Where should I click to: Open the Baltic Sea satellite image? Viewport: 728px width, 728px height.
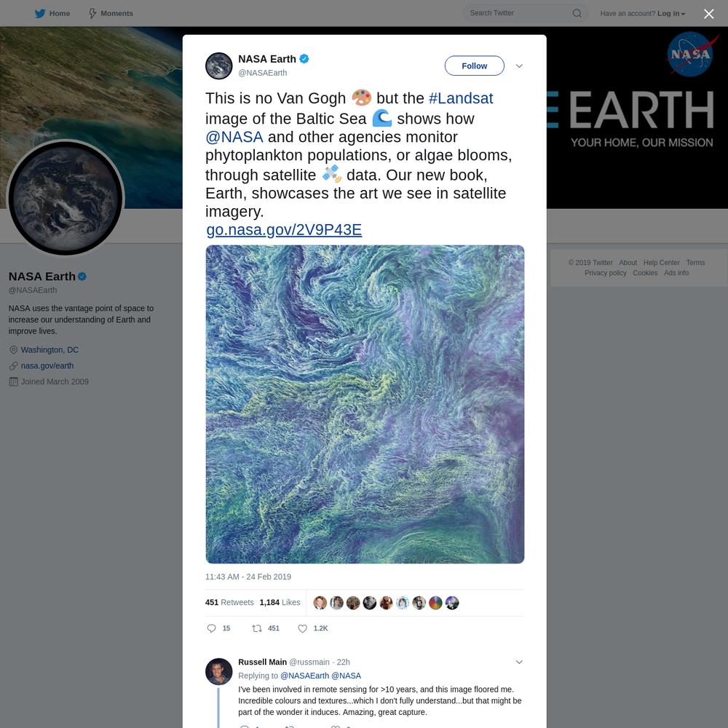coord(365,404)
